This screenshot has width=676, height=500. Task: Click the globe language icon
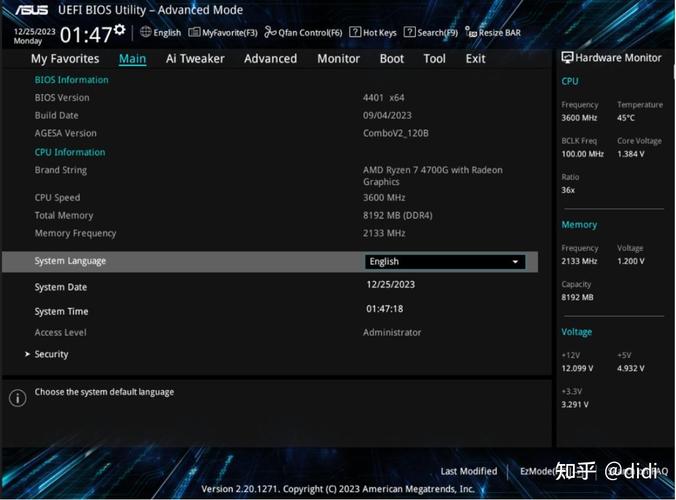[146, 32]
